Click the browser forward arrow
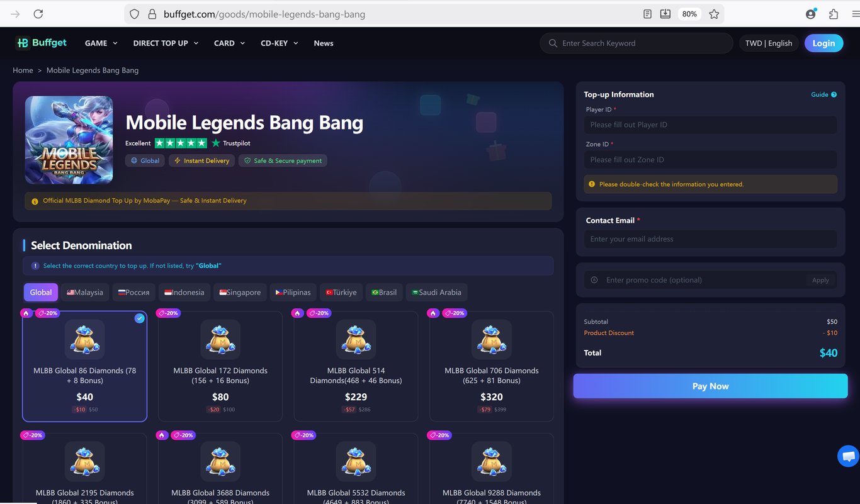This screenshot has width=860, height=504. coord(15,14)
